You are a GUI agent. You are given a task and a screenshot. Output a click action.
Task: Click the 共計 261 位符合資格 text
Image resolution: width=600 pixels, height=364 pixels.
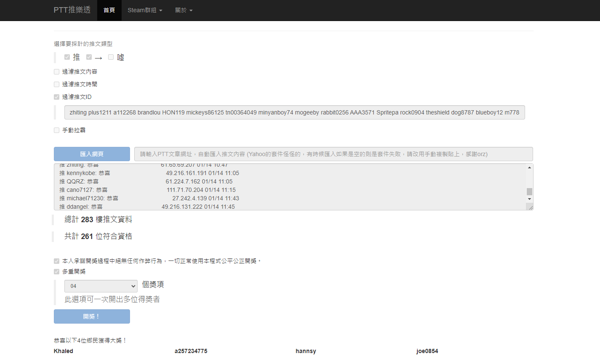pos(98,236)
